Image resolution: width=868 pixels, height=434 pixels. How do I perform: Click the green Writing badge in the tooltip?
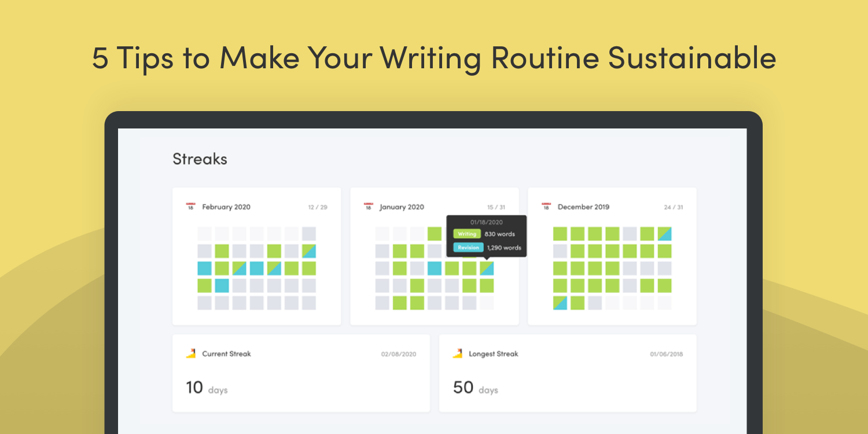pyautogui.click(x=466, y=234)
